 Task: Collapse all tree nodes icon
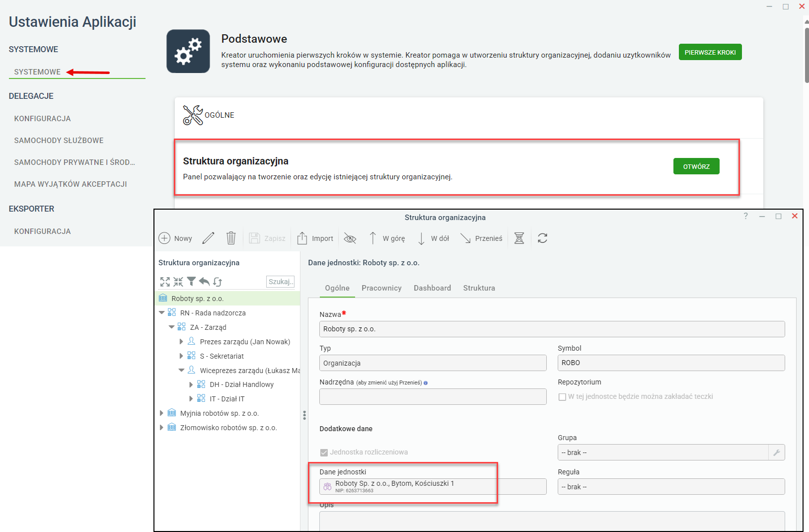tap(178, 282)
